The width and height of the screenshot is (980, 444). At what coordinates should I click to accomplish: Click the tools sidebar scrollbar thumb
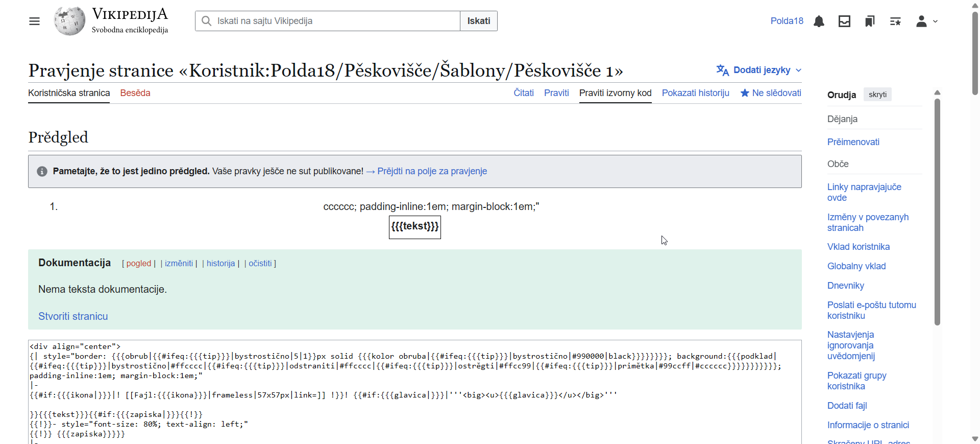pyautogui.click(x=937, y=212)
